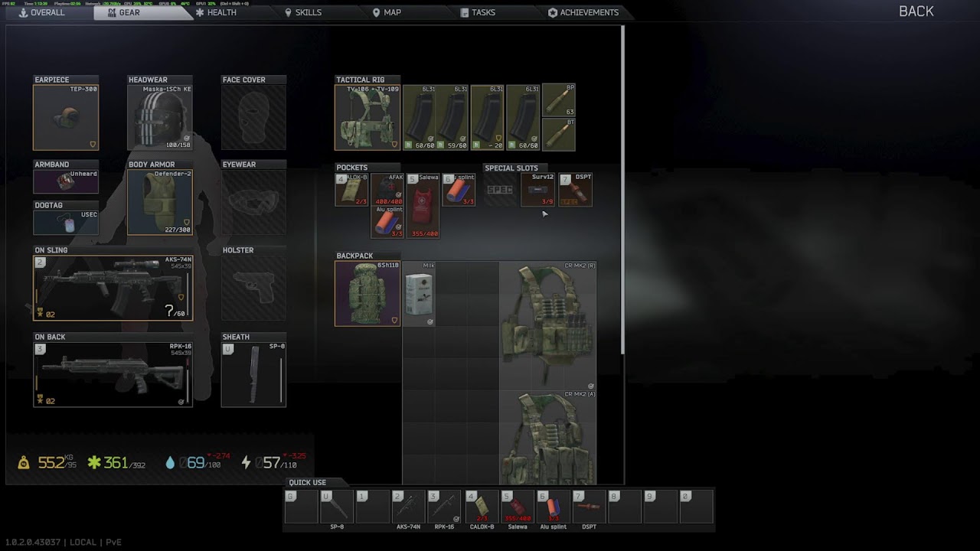Select the Alu splint hotkey 6 in pockets
The image size is (980, 551).
click(x=459, y=190)
